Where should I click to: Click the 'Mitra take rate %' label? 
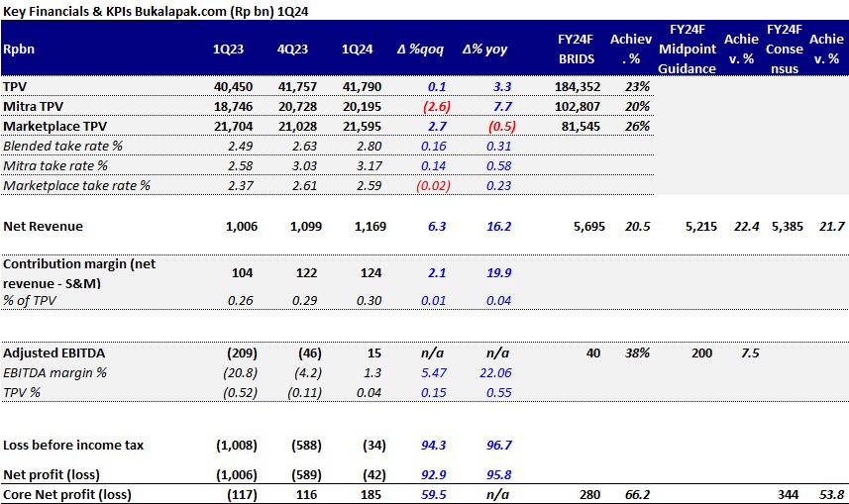coord(55,165)
